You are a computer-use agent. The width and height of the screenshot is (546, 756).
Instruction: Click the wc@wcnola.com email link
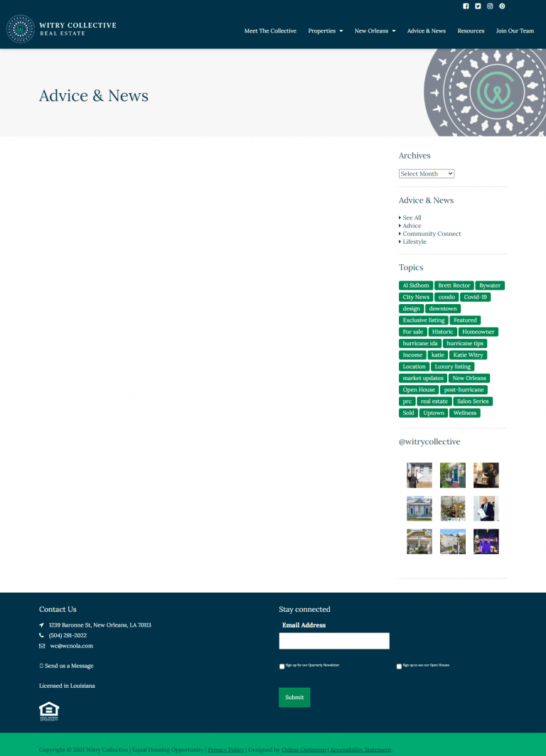point(71,646)
